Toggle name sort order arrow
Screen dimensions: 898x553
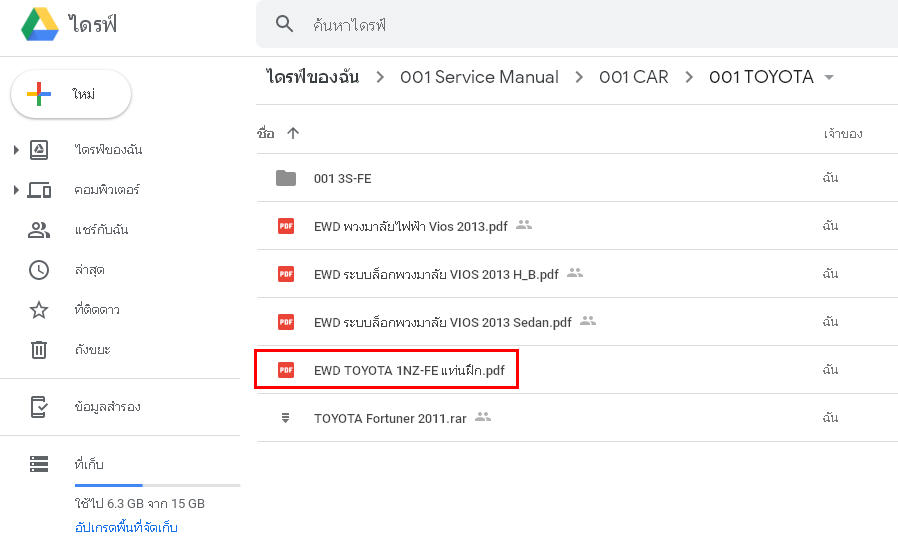pos(293,133)
